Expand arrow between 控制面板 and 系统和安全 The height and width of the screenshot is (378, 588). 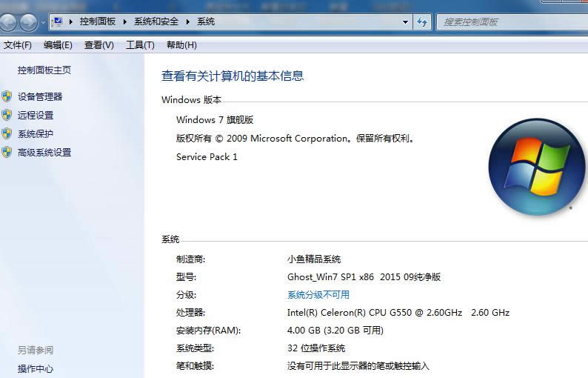[x=125, y=21]
